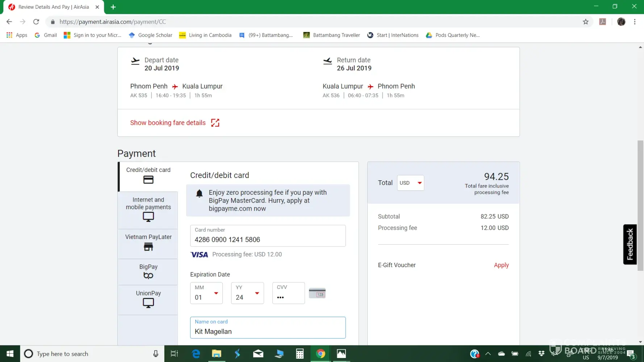Select the Credit/debit card payment tab

pyautogui.click(x=148, y=176)
